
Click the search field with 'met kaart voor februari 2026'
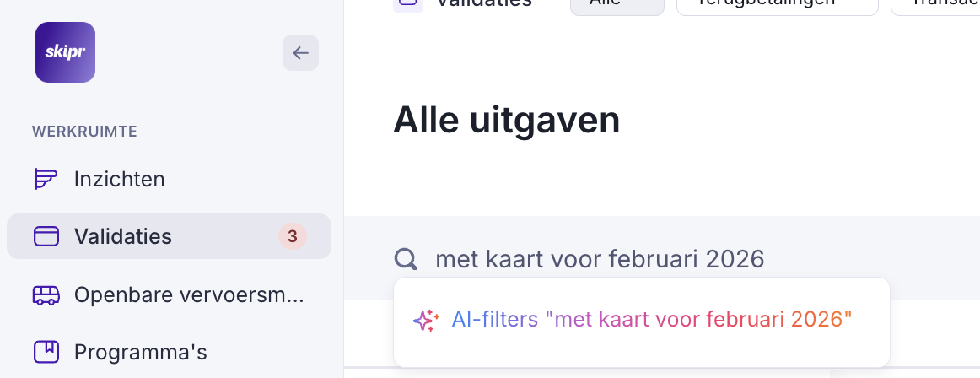[600, 259]
